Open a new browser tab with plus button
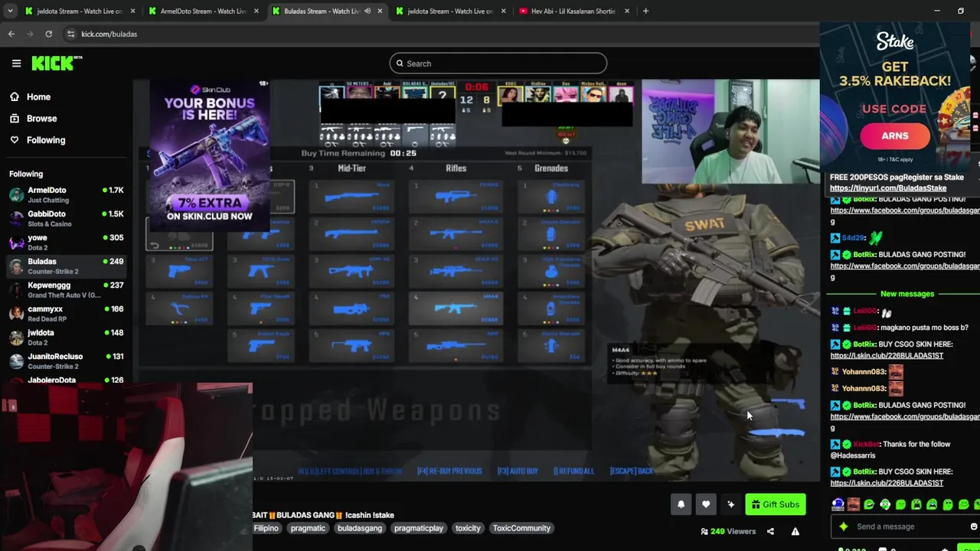 645,11
